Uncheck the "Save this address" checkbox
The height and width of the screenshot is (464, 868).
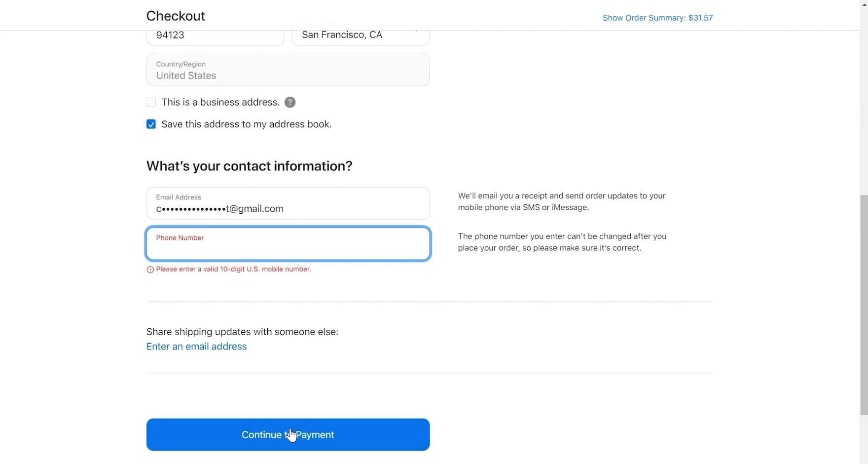[151, 124]
